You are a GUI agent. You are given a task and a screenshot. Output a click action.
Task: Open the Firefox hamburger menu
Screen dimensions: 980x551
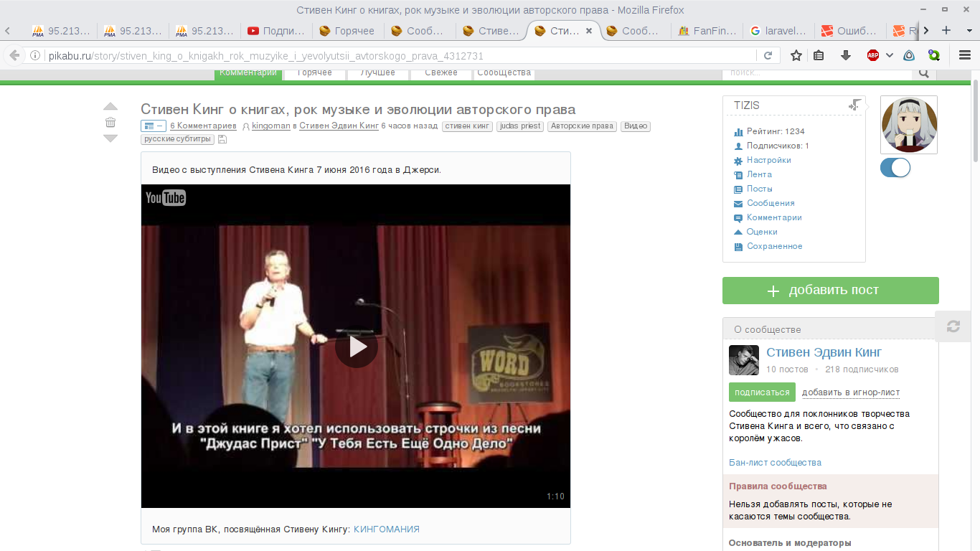965,55
